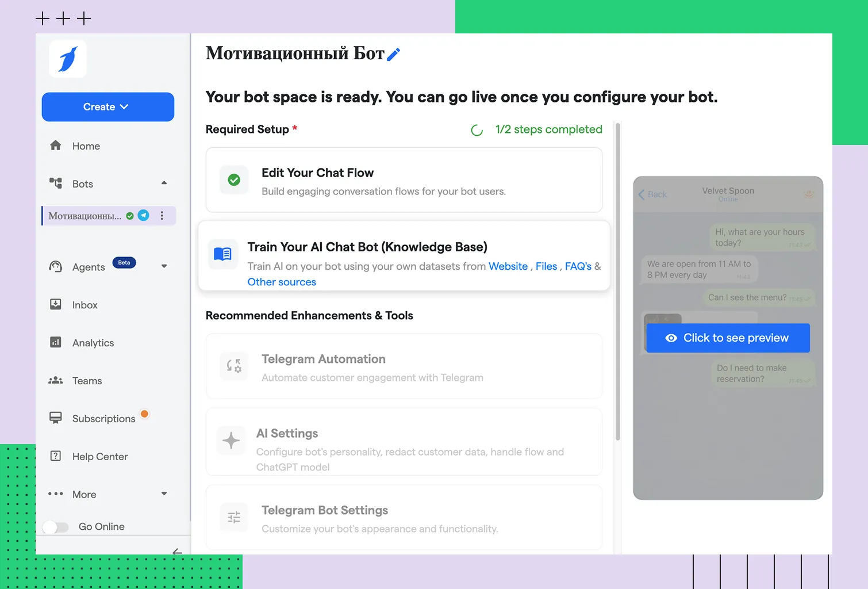Click the Telegram Automation icon
The width and height of the screenshot is (868, 589).
(x=234, y=366)
